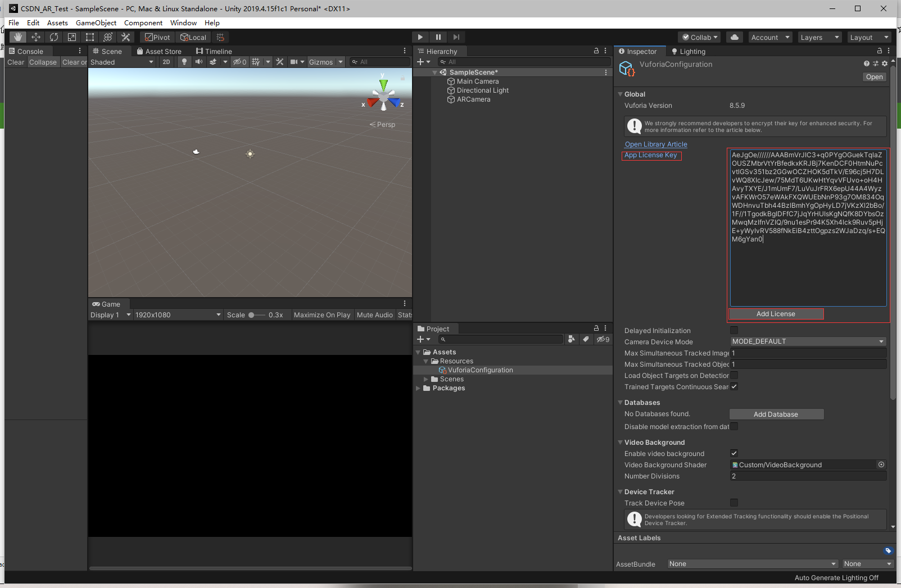Open the GameObject menu

pyautogui.click(x=96, y=23)
